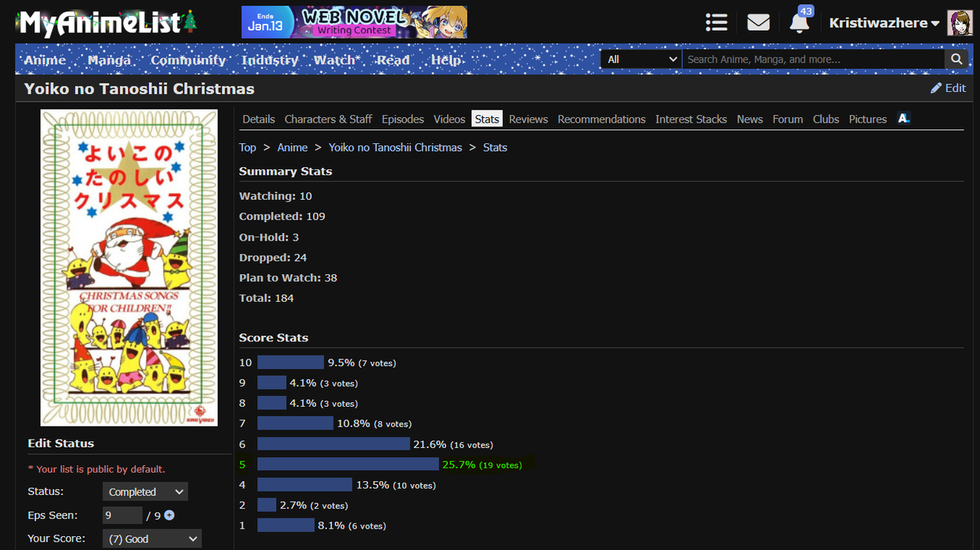The image size is (980, 550).
Task: Open the messages envelope icon
Action: 758,22
